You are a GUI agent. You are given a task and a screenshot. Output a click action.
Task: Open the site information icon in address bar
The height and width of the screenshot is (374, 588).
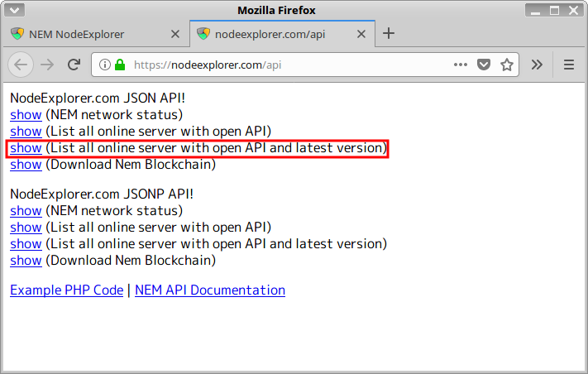105,65
